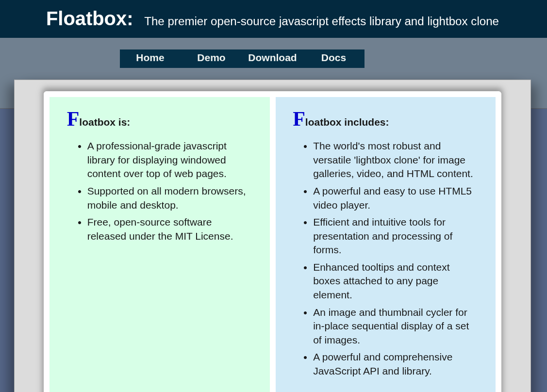Click the blue drop-cap F in blue panel

pos(298,119)
